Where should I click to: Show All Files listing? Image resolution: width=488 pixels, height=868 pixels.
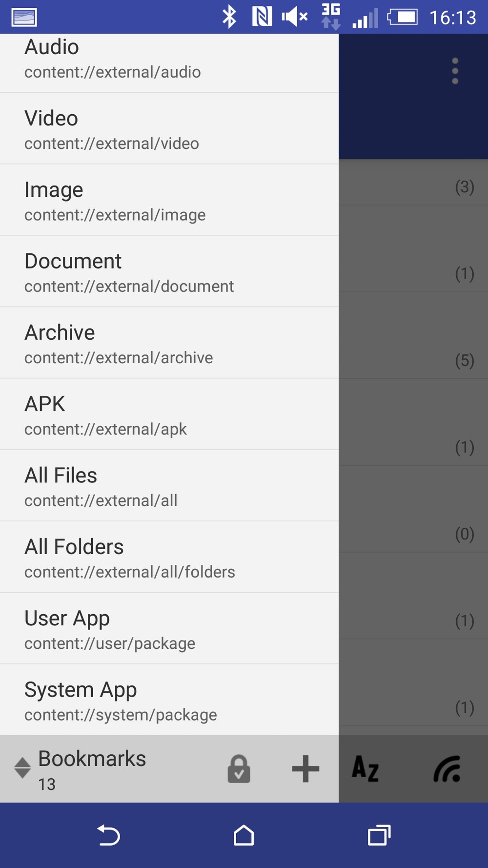click(x=169, y=487)
